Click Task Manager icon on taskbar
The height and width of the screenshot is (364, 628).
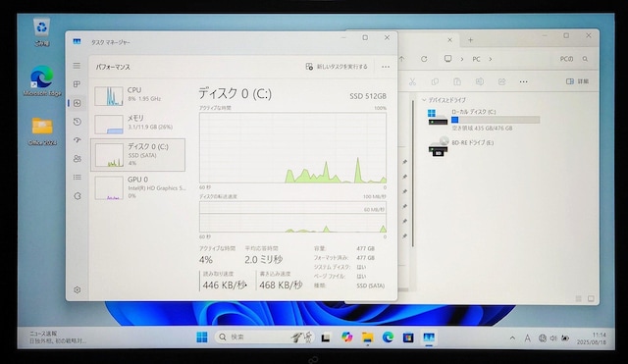[429, 338]
